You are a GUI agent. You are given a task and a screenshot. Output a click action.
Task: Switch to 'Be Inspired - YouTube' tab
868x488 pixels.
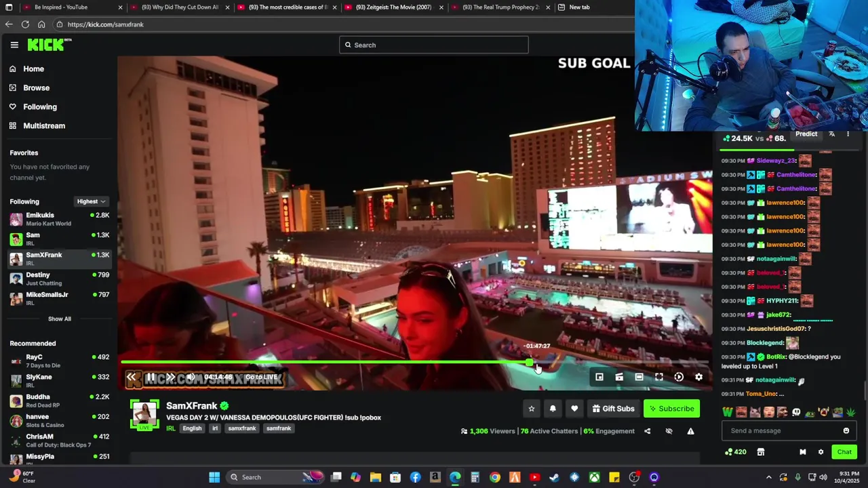[x=73, y=7]
